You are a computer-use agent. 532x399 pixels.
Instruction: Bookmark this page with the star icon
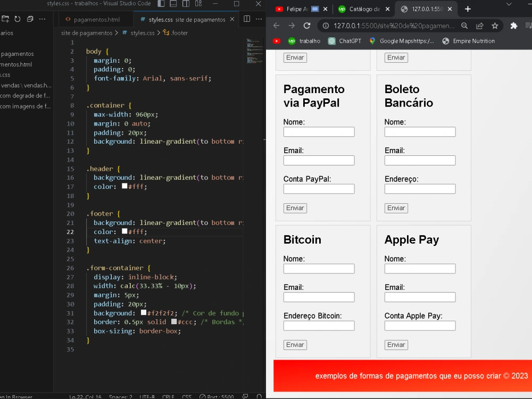[495, 26]
